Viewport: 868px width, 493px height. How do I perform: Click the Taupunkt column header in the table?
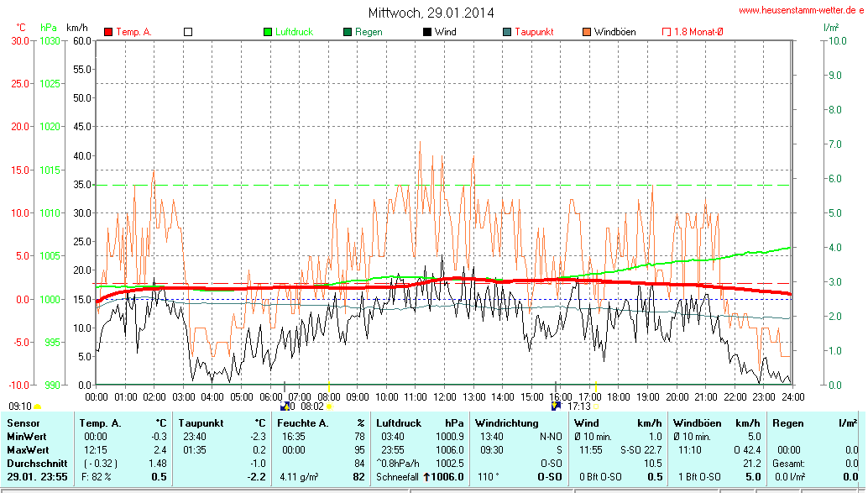[x=201, y=423]
